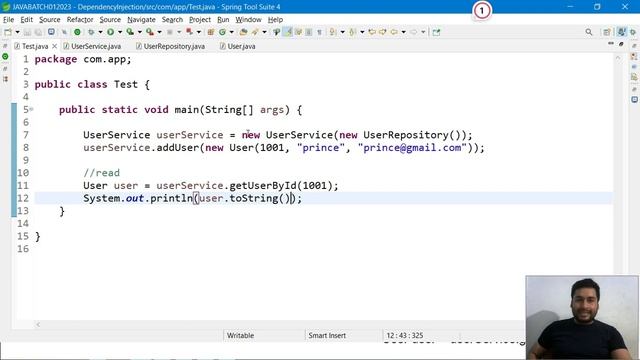Minimize the editor area icon
The height and width of the screenshot is (360, 640).
coord(611,43)
